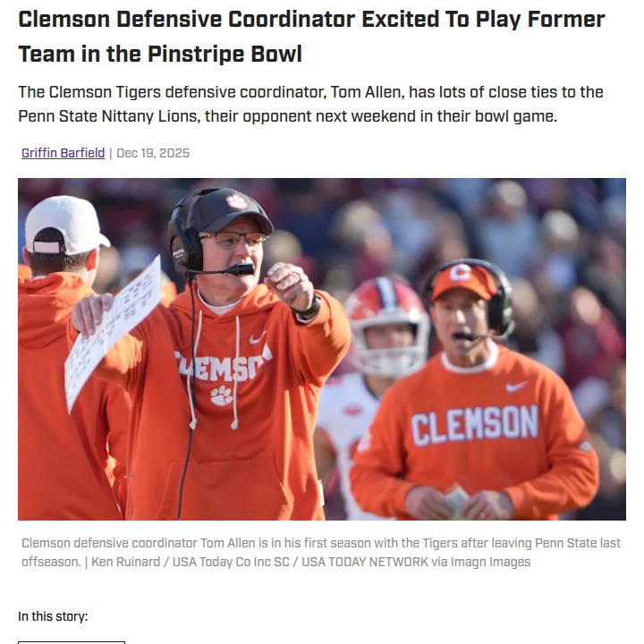
Task: Click the Dec 19, 2025 publish date
Action: [153, 153]
